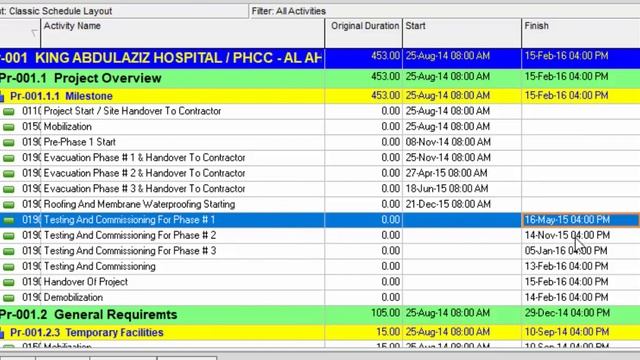Click Handover finish date 15-Feb-16 04:00 PM
Image resolution: width=640 pixels, height=360 pixels.
[x=566, y=282]
